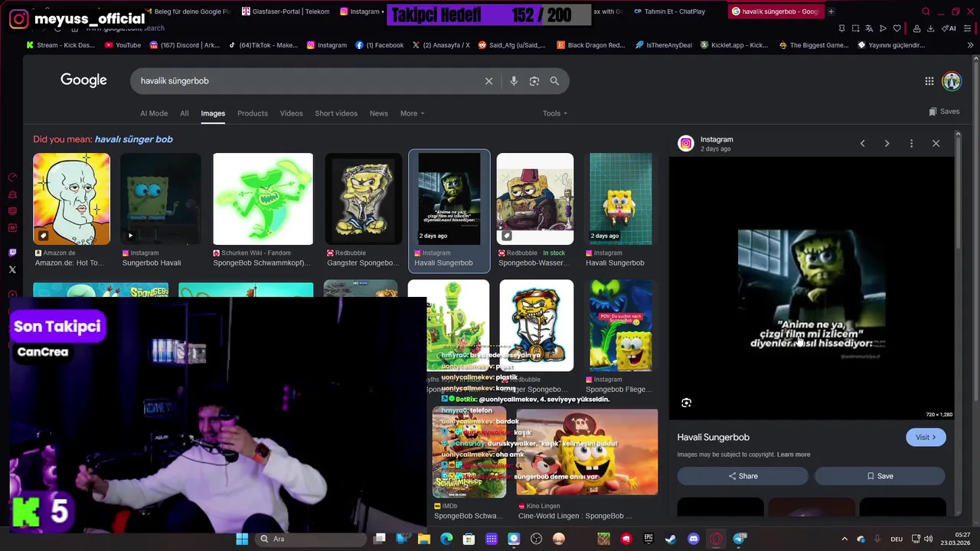Open Microsoft Store from taskbar

[x=469, y=539]
